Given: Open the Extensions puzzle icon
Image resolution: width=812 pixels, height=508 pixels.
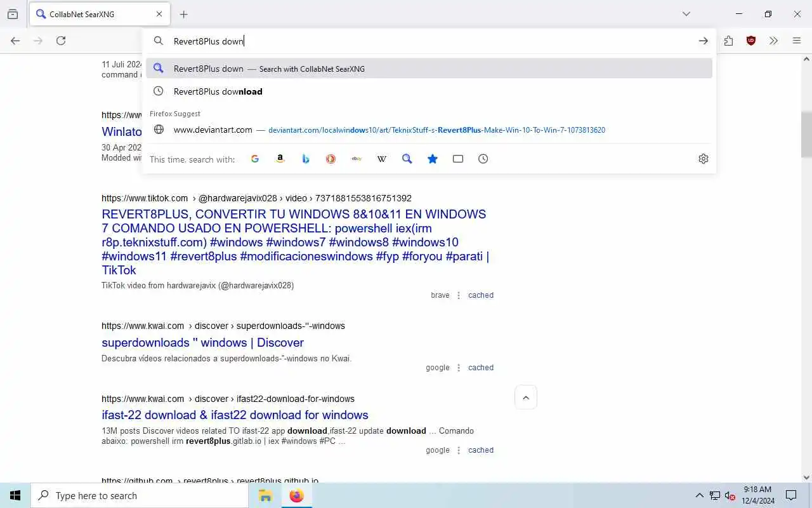Looking at the screenshot, I should [728, 41].
